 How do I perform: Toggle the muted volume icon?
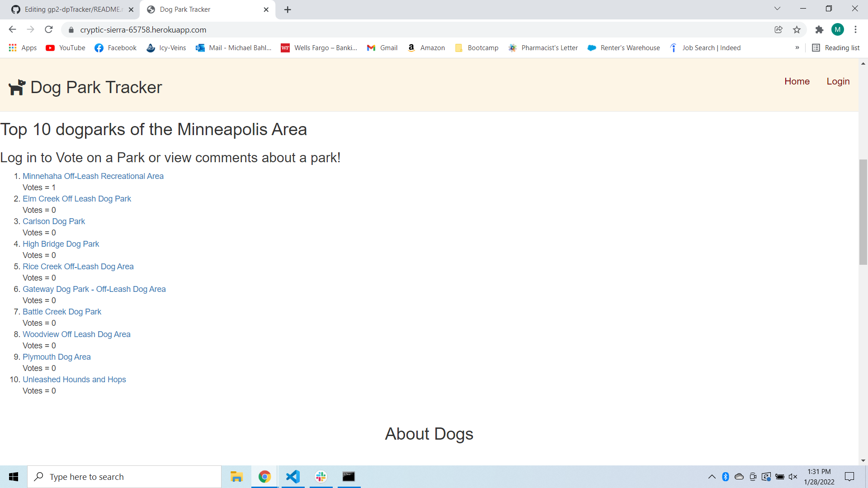[793, 477]
